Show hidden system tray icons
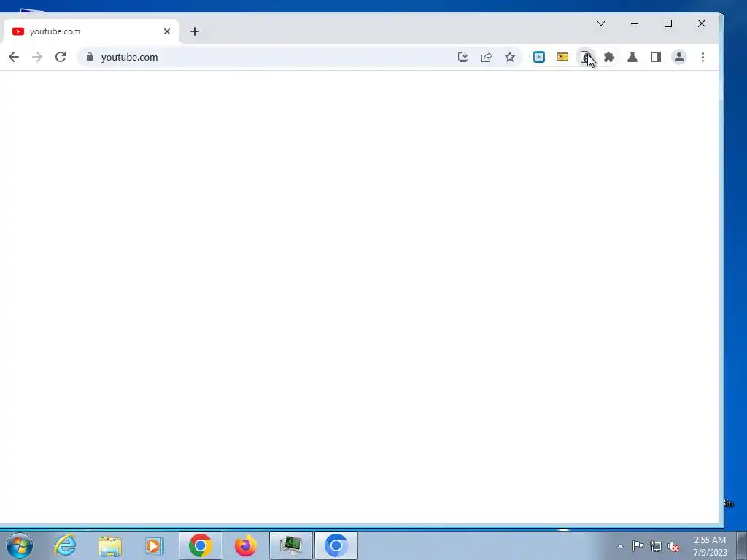 coord(620,546)
